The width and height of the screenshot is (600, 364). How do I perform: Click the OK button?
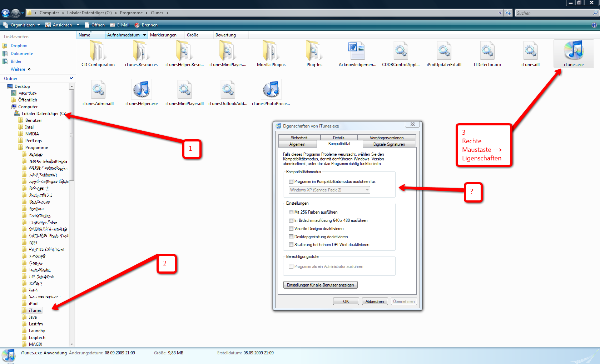click(346, 301)
